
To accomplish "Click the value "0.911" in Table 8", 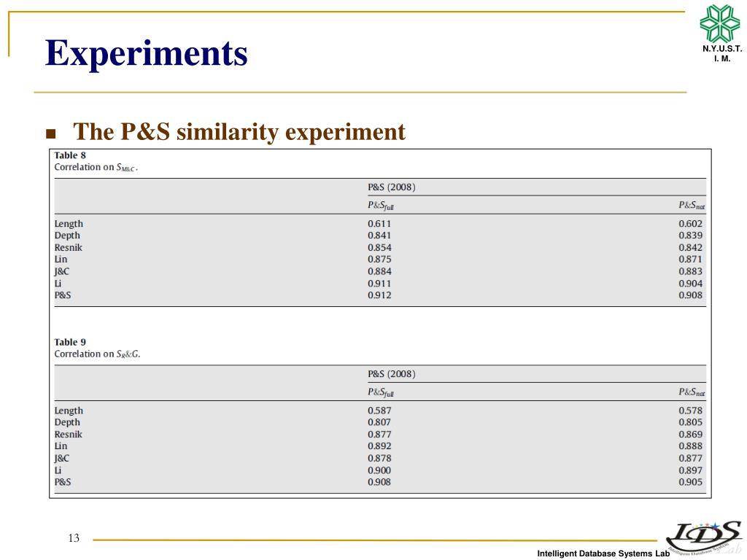I will [379, 284].
